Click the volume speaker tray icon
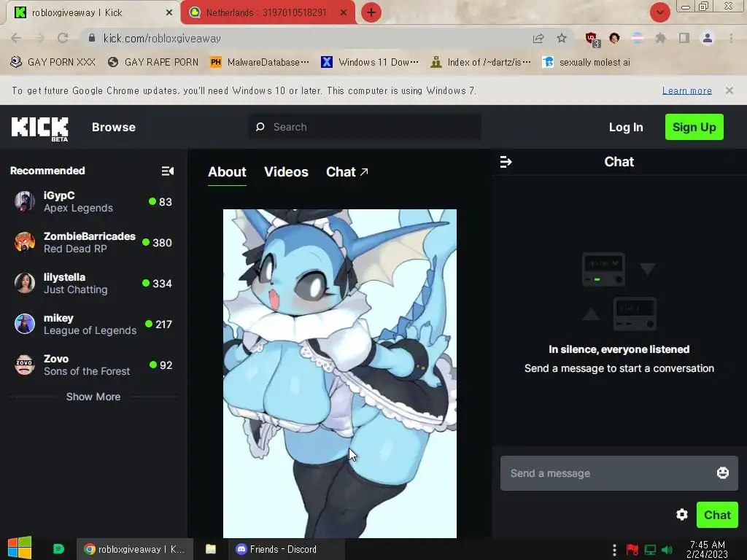 pos(667,550)
